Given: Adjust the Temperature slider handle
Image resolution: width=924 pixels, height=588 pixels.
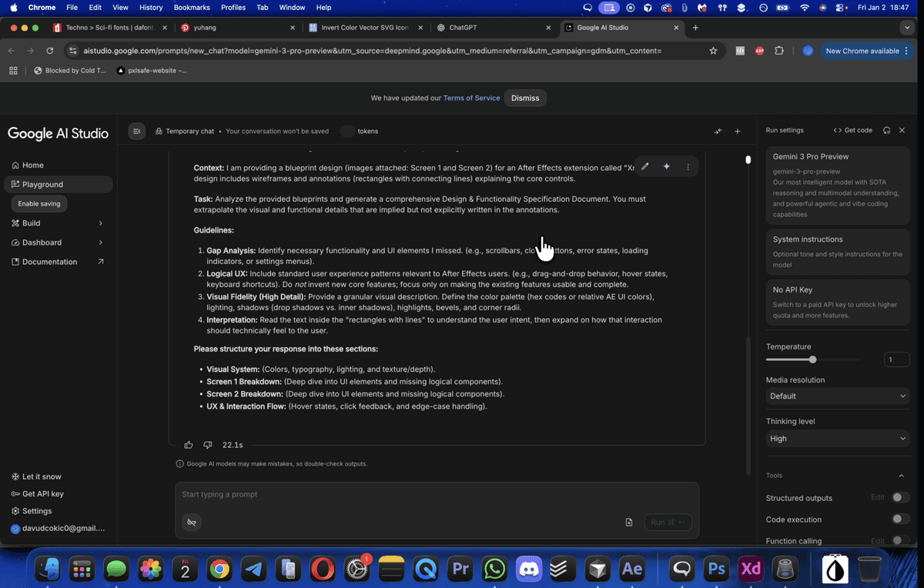Looking at the screenshot, I should click(812, 359).
